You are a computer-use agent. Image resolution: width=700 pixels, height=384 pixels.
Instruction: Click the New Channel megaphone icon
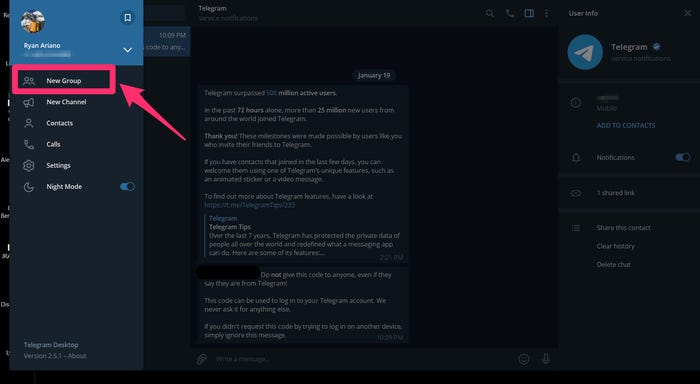29,102
